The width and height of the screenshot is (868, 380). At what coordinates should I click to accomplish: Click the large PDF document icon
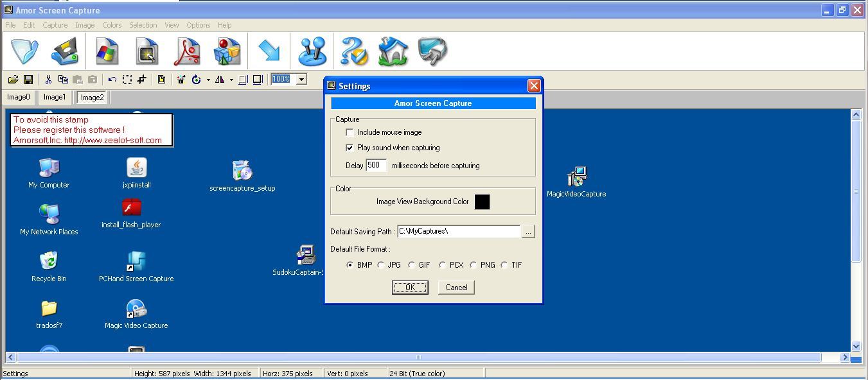tap(187, 51)
